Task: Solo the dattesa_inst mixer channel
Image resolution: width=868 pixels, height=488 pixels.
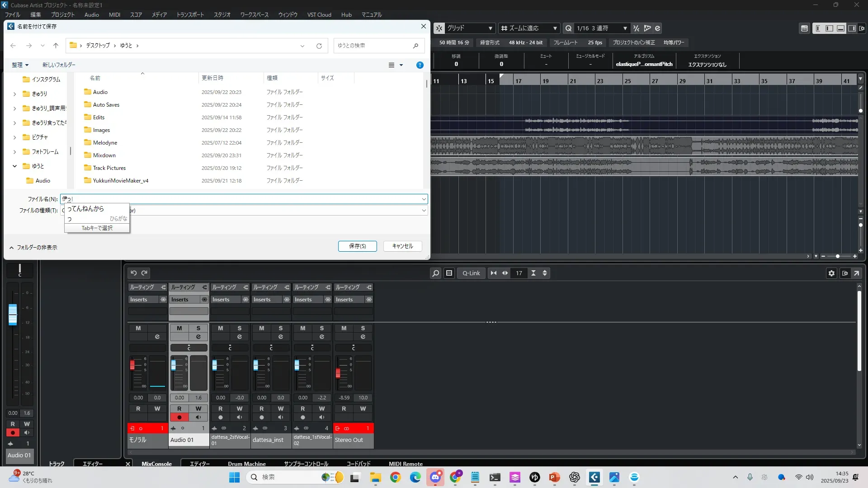Action: [280, 328]
